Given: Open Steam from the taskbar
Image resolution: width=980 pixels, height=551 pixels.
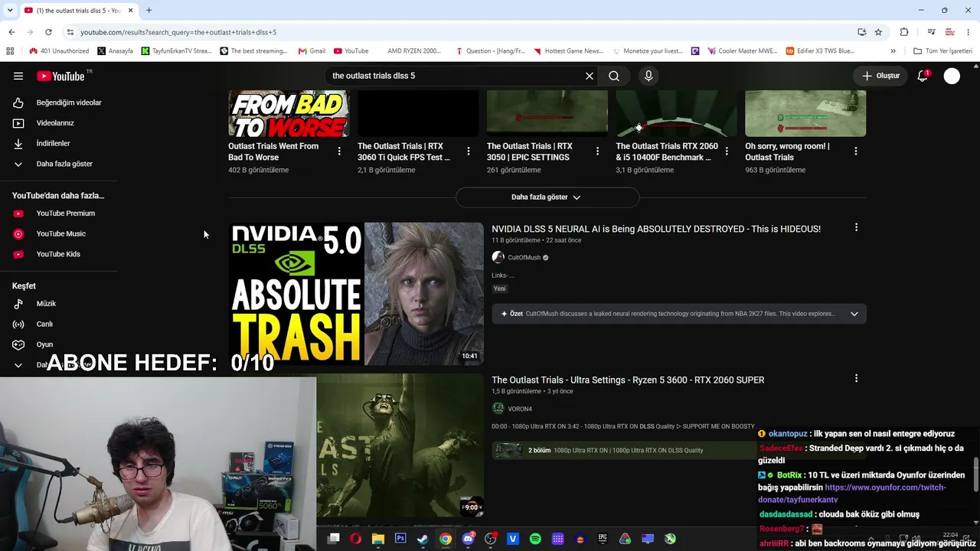Looking at the screenshot, I should click(x=423, y=539).
